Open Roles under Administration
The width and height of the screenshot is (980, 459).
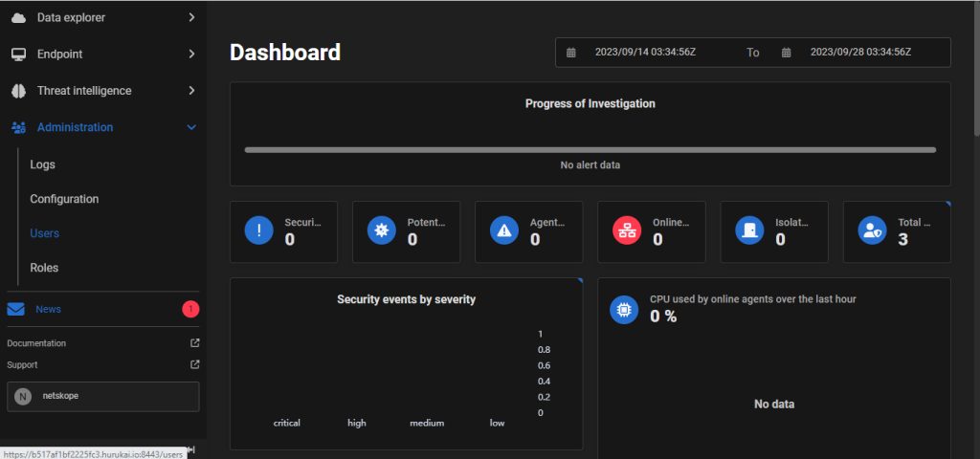point(44,268)
